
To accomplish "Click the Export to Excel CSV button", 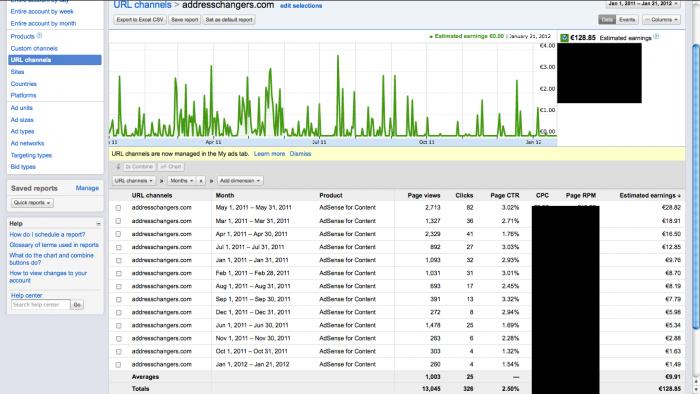I will [x=140, y=20].
